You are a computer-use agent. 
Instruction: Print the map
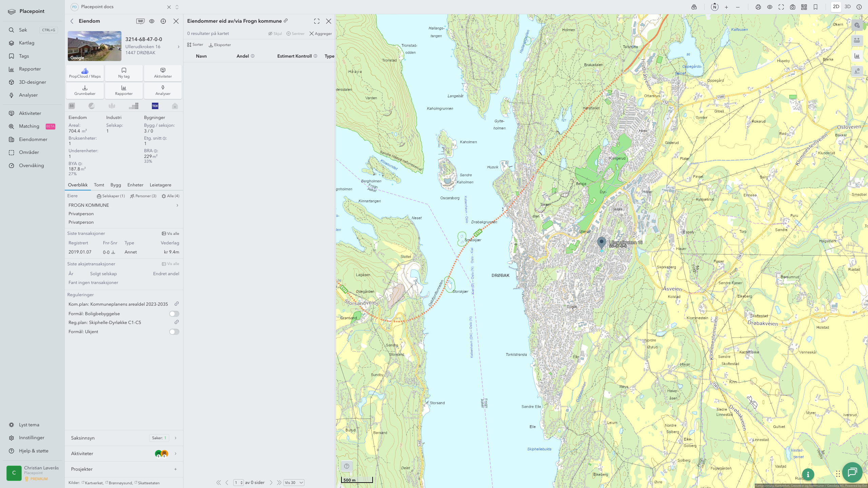pos(758,7)
